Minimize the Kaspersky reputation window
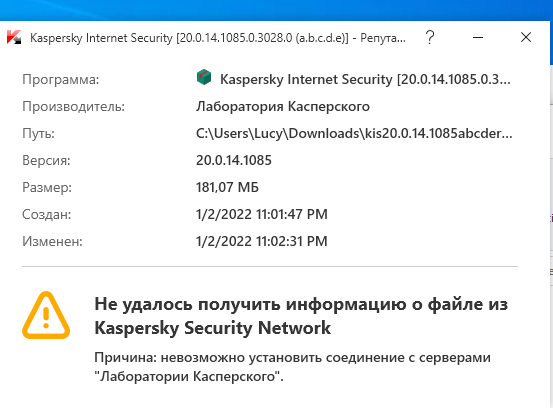Image resolution: width=553 pixels, height=408 pixels. click(478, 37)
